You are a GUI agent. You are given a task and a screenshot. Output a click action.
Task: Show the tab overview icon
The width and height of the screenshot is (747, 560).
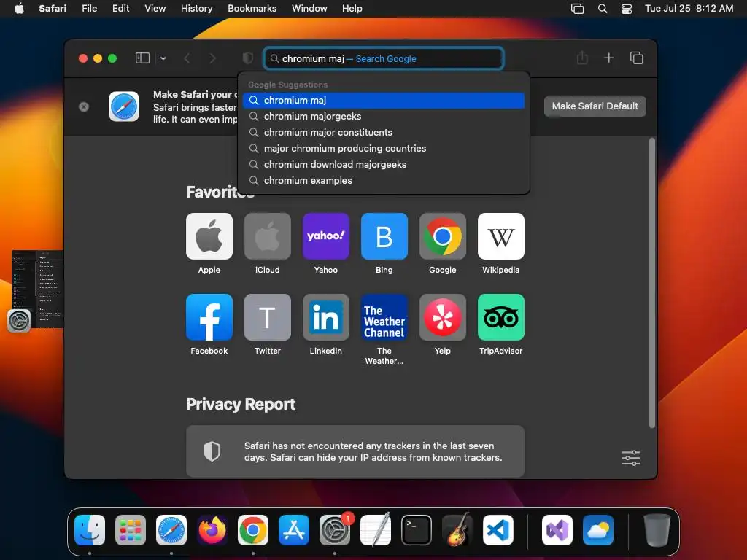click(636, 58)
